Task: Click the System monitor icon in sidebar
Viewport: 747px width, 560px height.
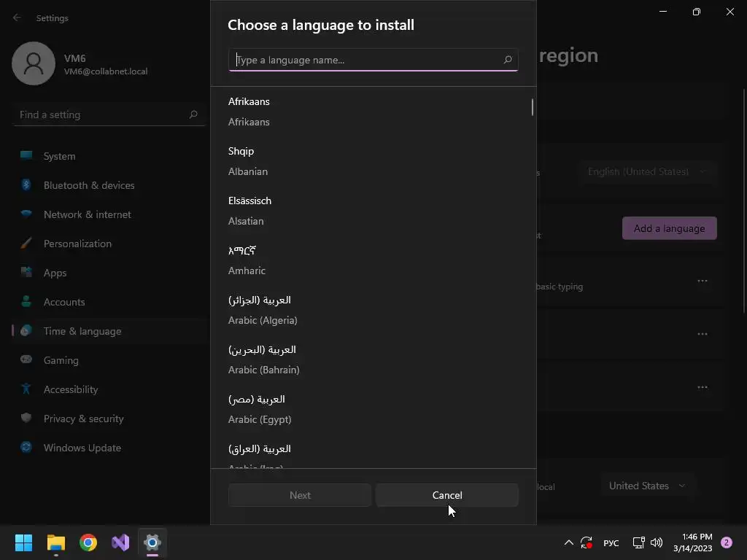Action: pyautogui.click(x=26, y=155)
